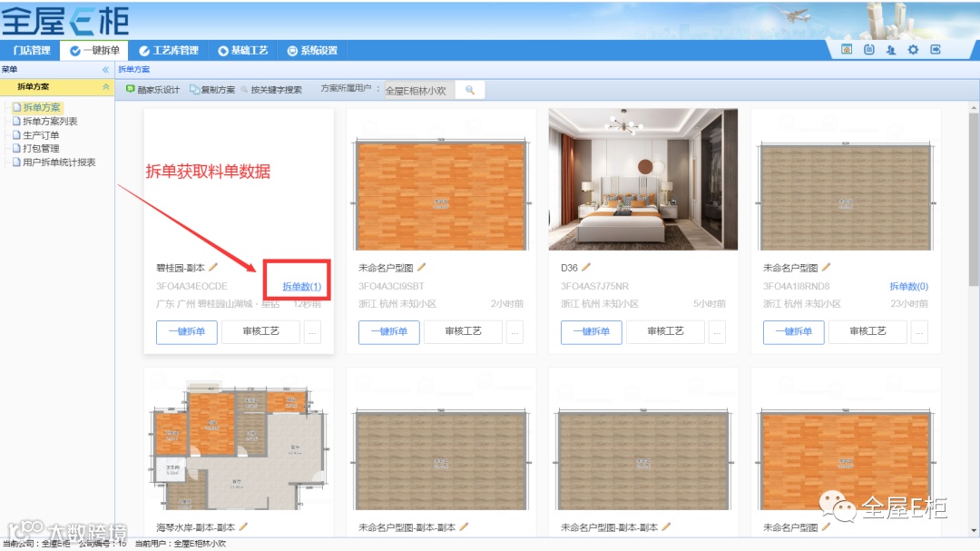Click the 酷家乐设计 toolbar button
The image size is (980, 551).
(x=153, y=90)
